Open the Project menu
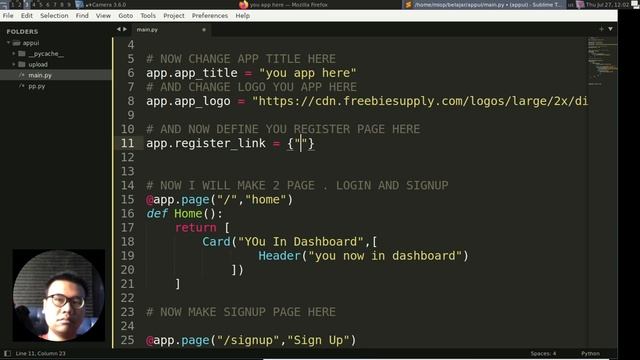 click(x=173, y=16)
